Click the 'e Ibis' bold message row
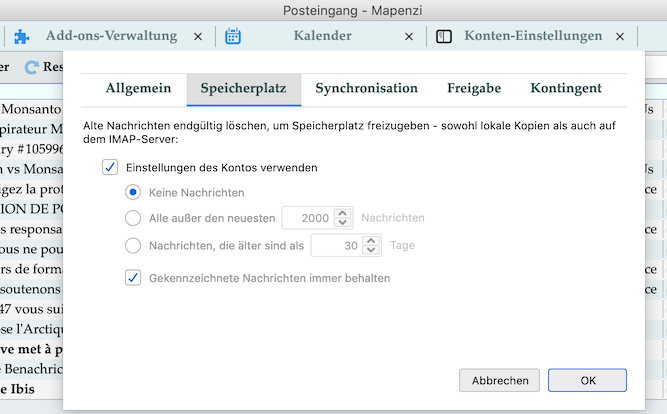667x414 pixels. coord(31,389)
